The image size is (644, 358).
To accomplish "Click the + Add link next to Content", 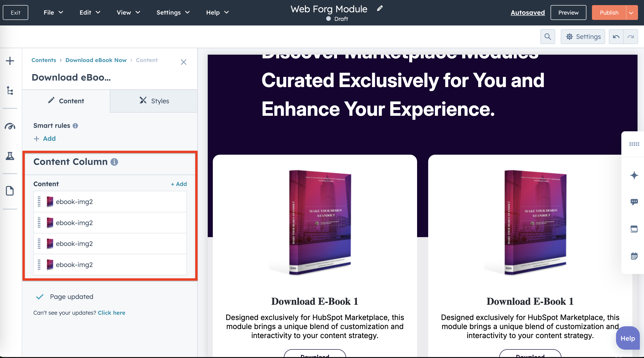I will coord(179,184).
